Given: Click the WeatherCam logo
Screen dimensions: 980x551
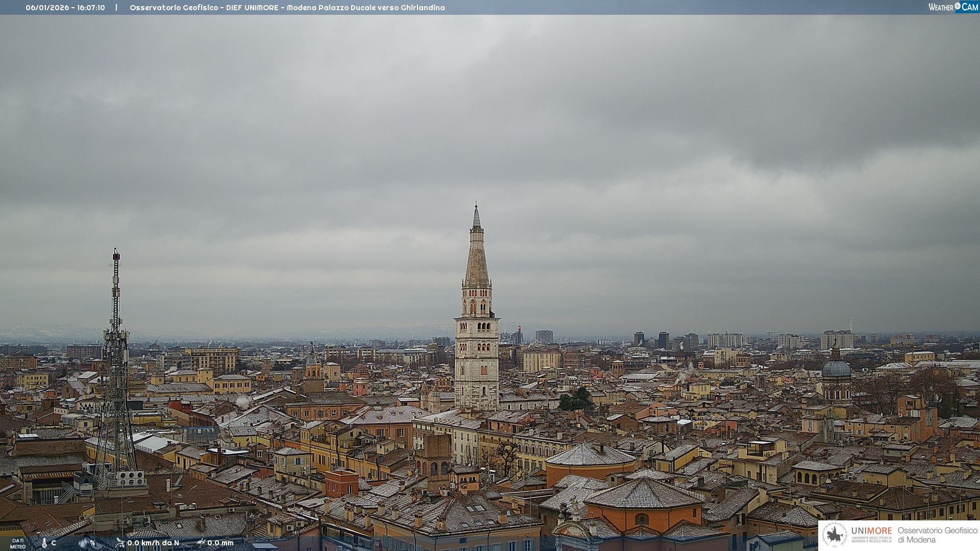Looking at the screenshot, I should click(953, 7).
